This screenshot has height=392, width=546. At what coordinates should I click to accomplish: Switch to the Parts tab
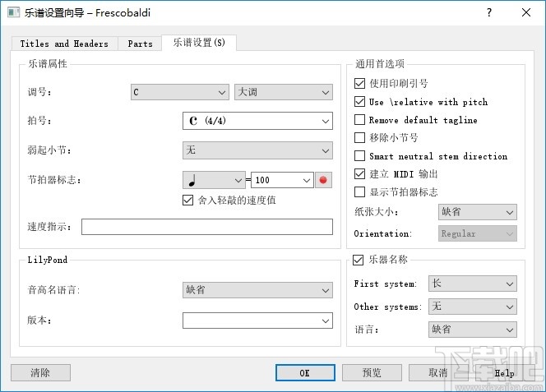(140, 44)
